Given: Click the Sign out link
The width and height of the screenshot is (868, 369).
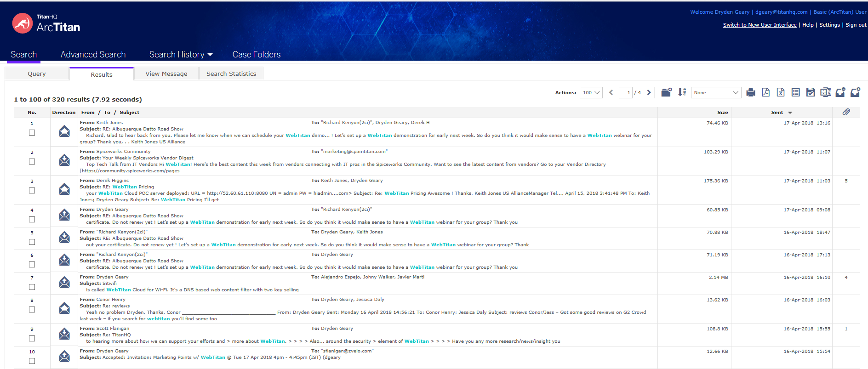Looking at the screenshot, I should click(x=856, y=25).
